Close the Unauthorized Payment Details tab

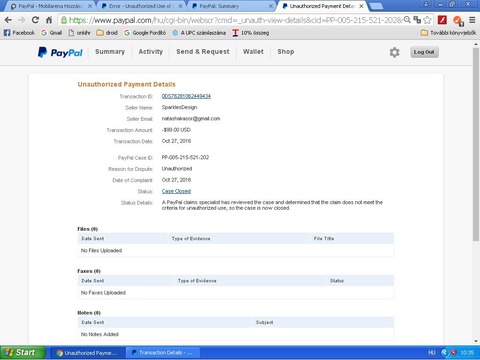[x=361, y=6]
